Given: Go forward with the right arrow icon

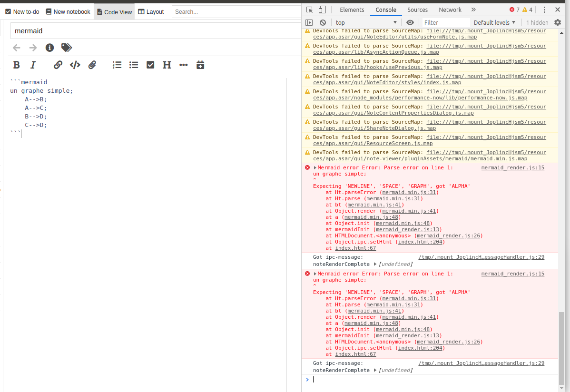Looking at the screenshot, I should click(33, 48).
